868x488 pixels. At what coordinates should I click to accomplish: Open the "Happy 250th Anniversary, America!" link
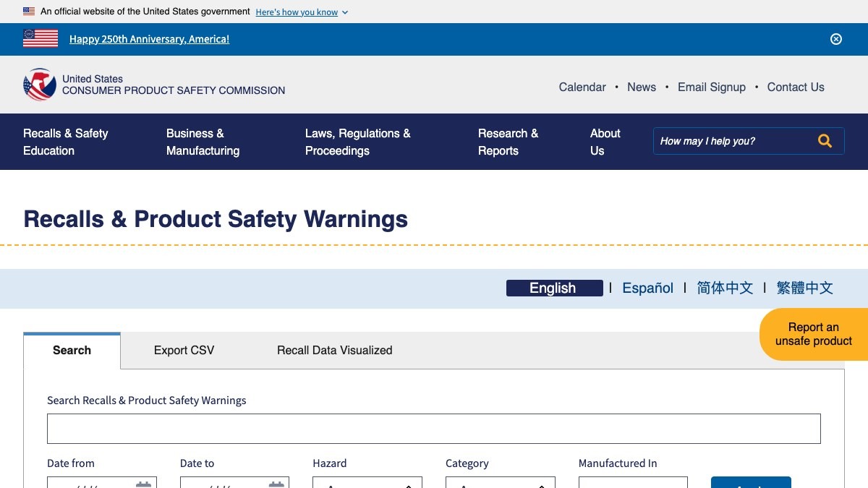pyautogui.click(x=149, y=39)
